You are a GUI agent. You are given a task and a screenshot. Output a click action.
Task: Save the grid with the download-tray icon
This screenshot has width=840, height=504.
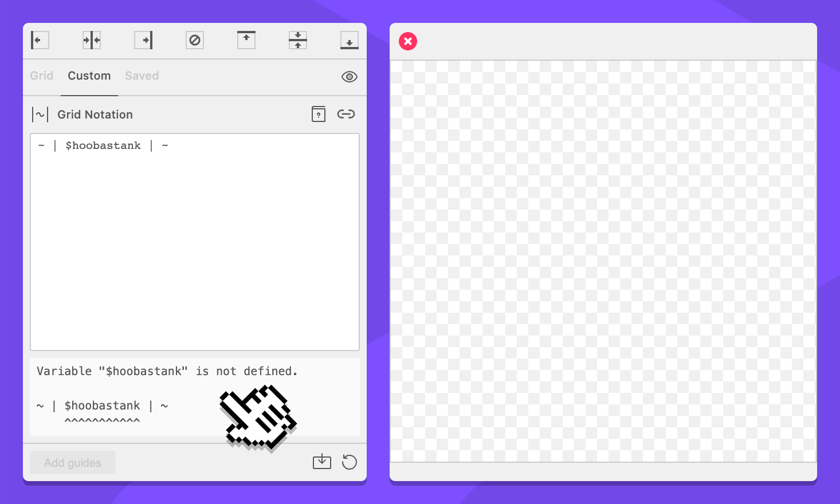coord(322,462)
